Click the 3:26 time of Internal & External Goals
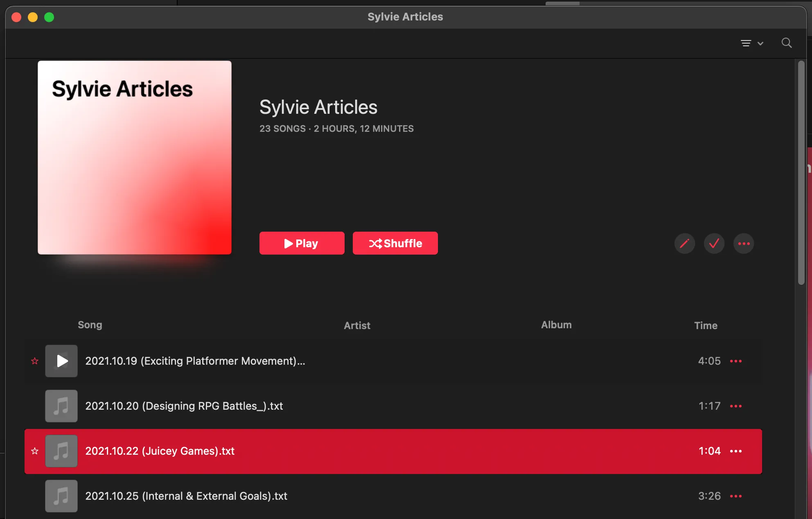The width and height of the screenshot is (812, 519). pyautogui.click(x=709, y=496)
